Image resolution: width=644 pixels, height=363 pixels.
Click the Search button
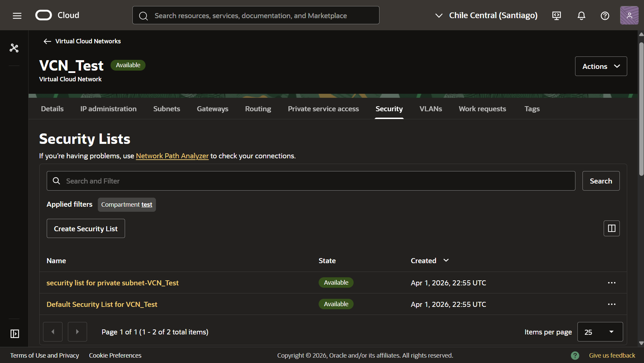pyautogui.click(x=601, y=181)
